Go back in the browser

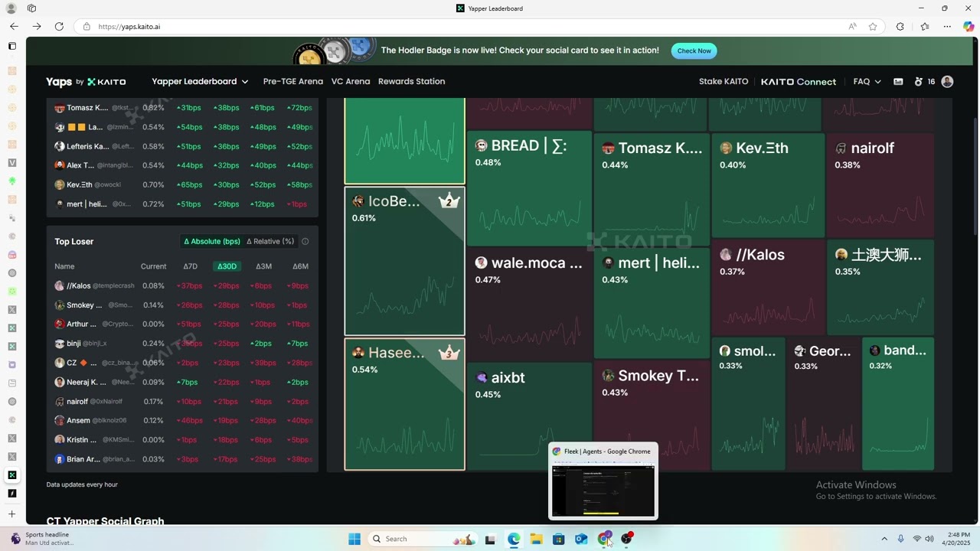click(x=14, y=26)
